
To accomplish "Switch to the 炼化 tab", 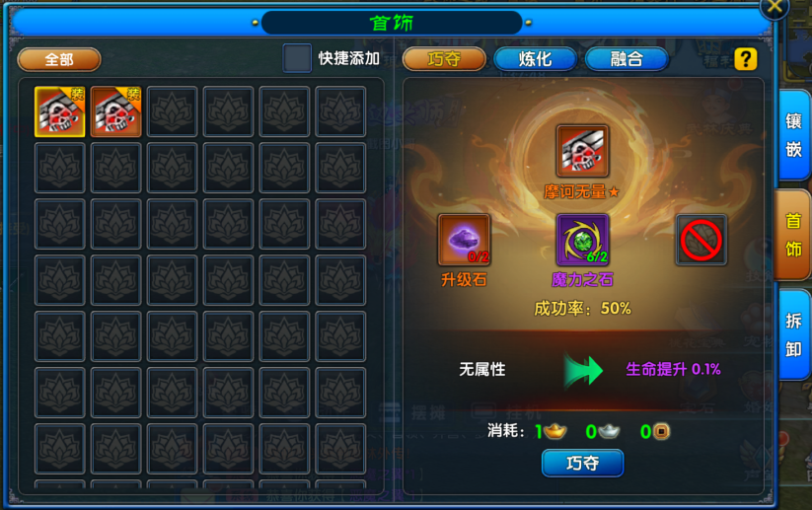I will [x=536, y=59].
